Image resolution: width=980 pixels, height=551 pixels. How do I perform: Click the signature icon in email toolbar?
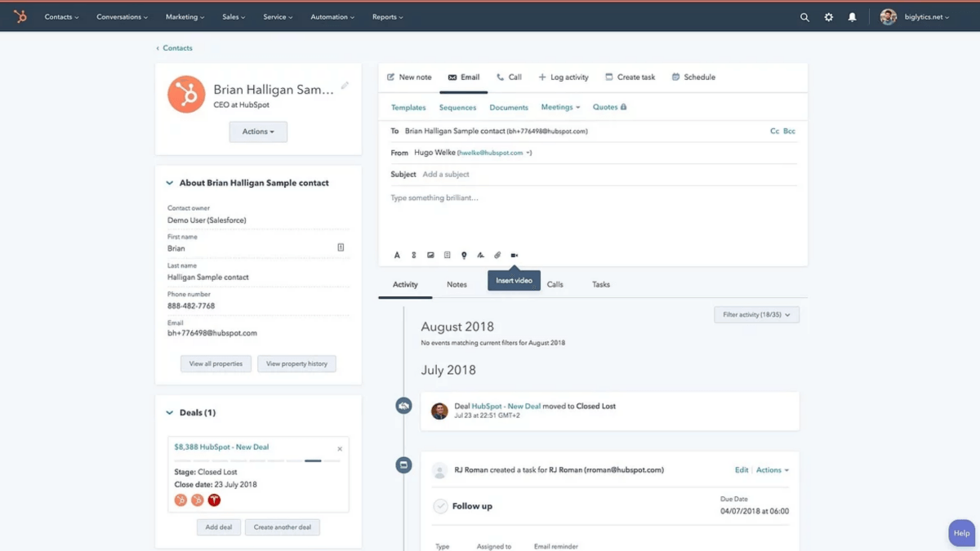[480, 256]
